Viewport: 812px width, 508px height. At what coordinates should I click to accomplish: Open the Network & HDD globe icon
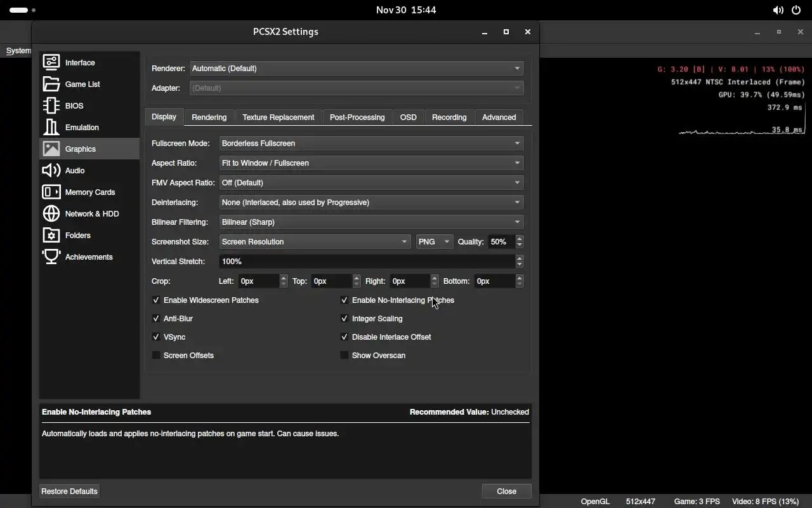[x=51, y=213]
